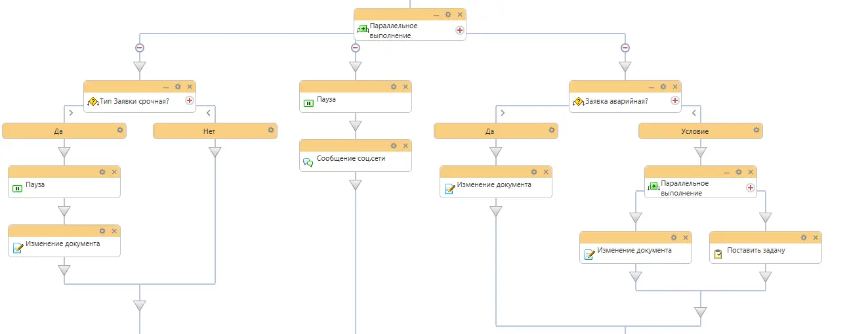Image resolution: width=868 pixels, height=334 pixels.
Task: Move branch left using arrow above Да in Тип Заявки
Action: coord(71,113)
